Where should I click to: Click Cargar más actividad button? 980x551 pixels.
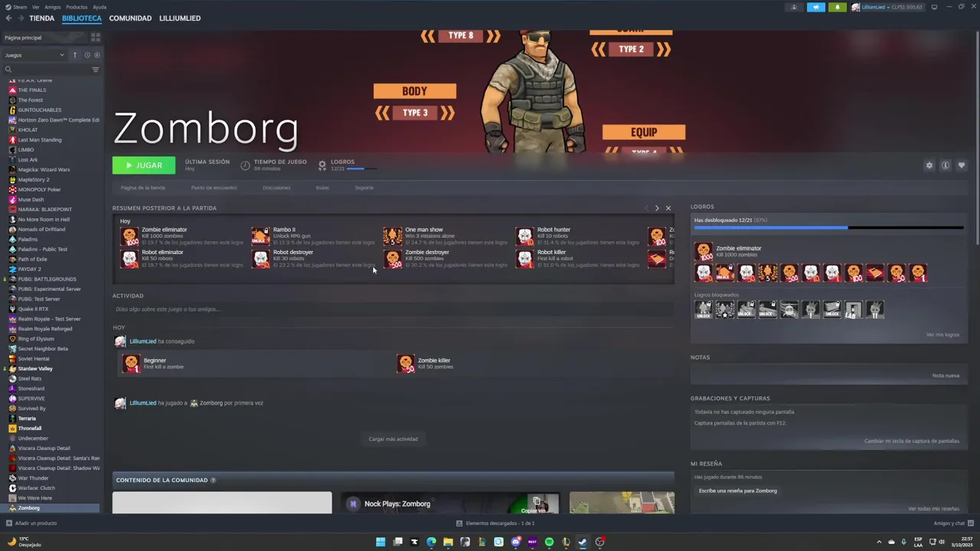pyautogui.click(x=394, y=439)
